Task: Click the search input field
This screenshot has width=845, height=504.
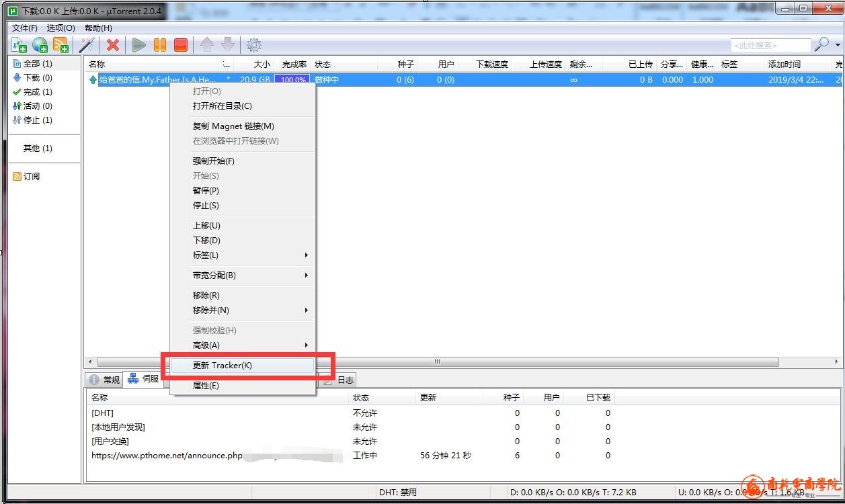Action: pos(770,45)
